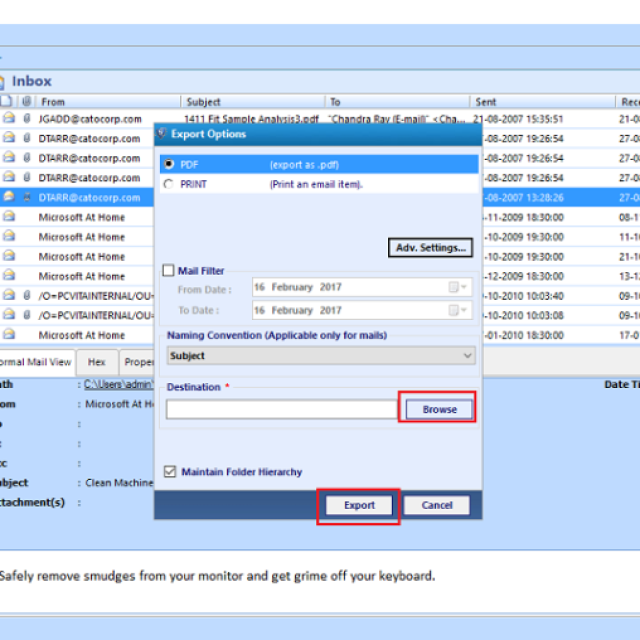The image size is (640, 640).
Task: Select highlighted DTARR@catocorp.com row sender
Action: (x=89, y=198)
